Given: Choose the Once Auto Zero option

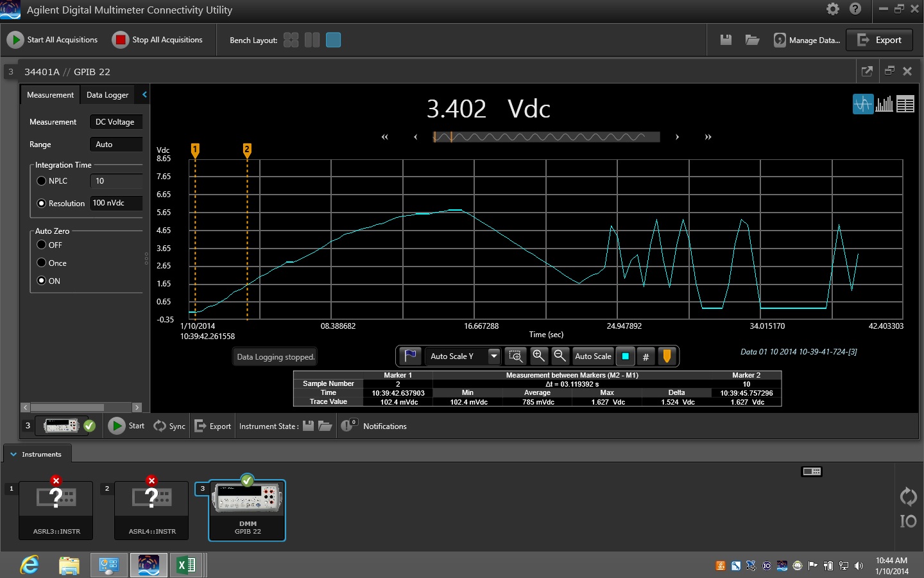Looking at the screenshot, I should [42, 263].
